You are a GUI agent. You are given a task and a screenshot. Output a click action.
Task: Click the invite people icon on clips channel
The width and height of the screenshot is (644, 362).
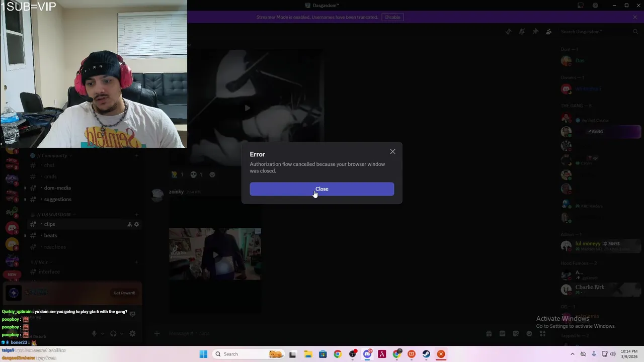tap(129, 224)
